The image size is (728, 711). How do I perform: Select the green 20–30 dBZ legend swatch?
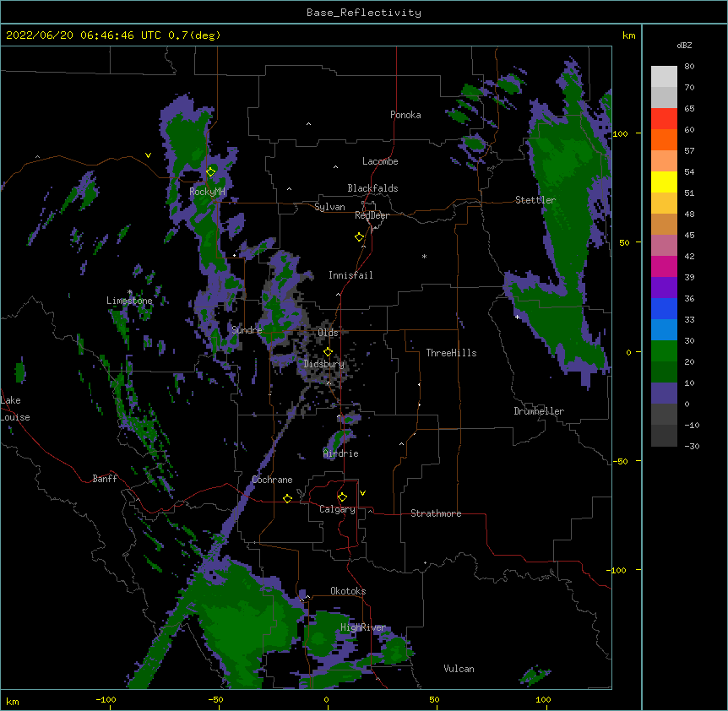coord(664,351)
